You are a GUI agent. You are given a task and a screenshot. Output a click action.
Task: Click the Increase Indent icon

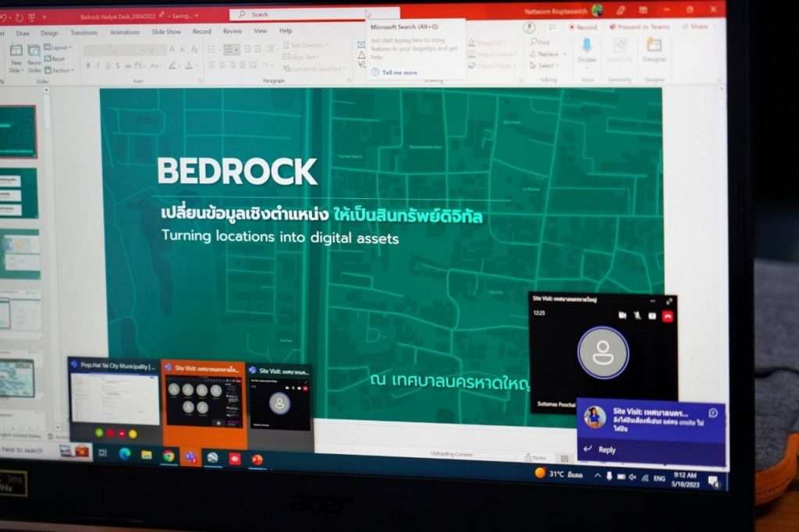point(257,49)
